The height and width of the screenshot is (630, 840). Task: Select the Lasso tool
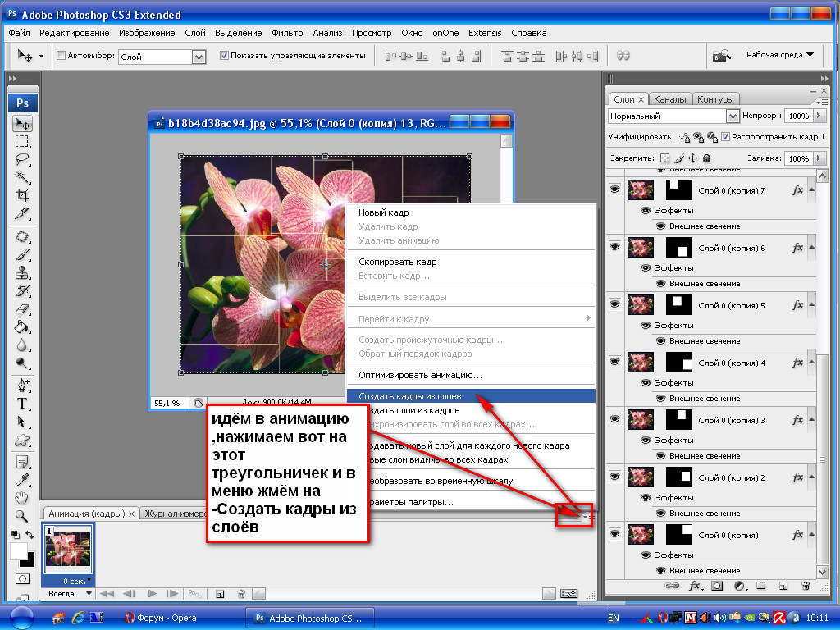point(22,160)
